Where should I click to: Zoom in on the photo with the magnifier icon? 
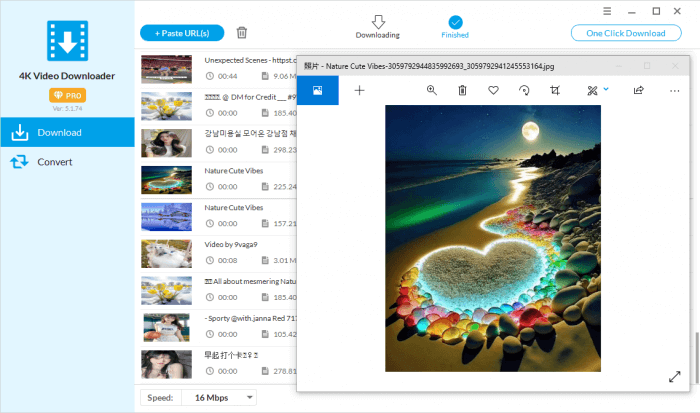[x=432, y=90]
